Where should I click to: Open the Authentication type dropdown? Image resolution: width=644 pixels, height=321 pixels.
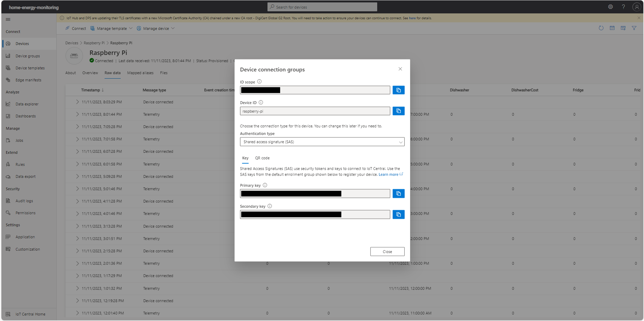(322, 142)
